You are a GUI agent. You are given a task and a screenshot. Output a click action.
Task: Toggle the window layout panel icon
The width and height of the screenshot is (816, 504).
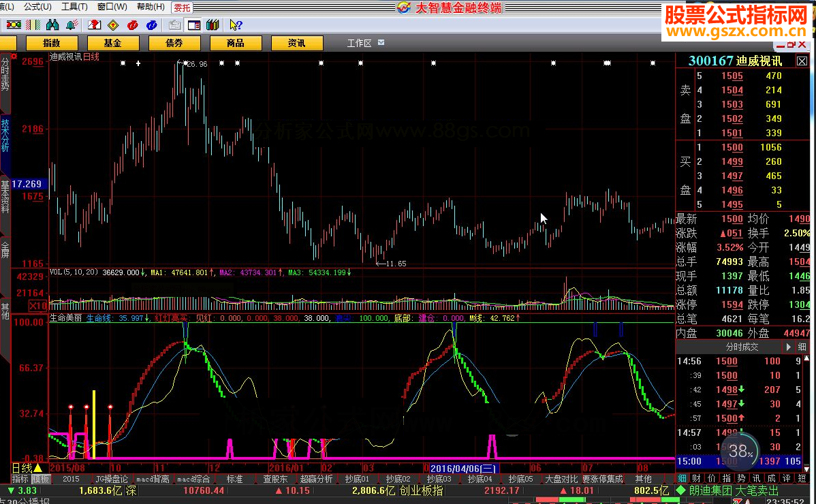[193, 25]
